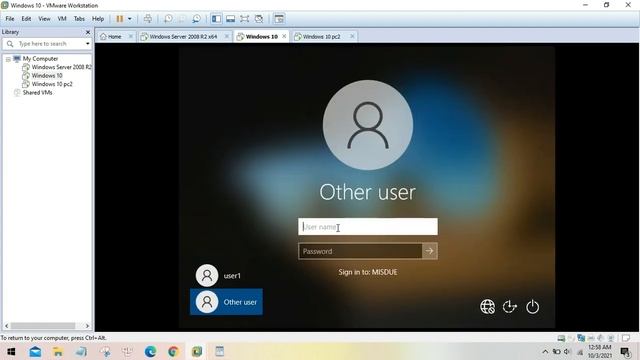Click the library scrollbar right arrow
640x360 pixels.
click(x=87, y=326)
